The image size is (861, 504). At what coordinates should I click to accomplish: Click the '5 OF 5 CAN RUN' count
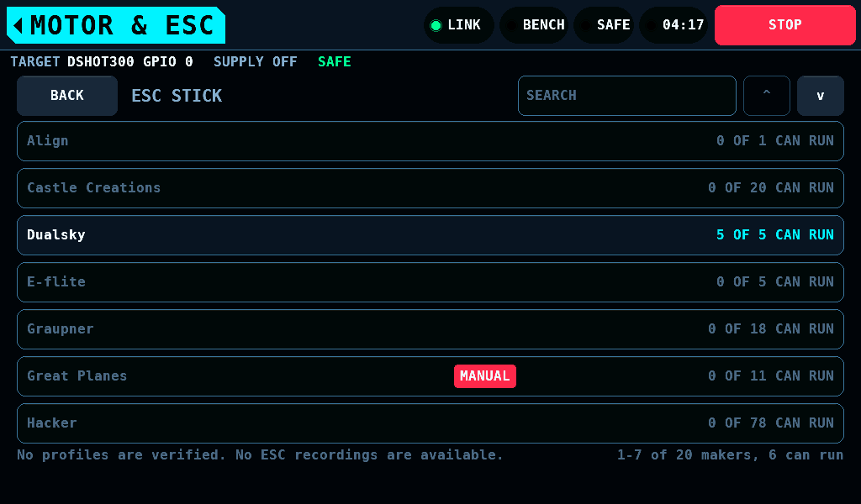774,234
